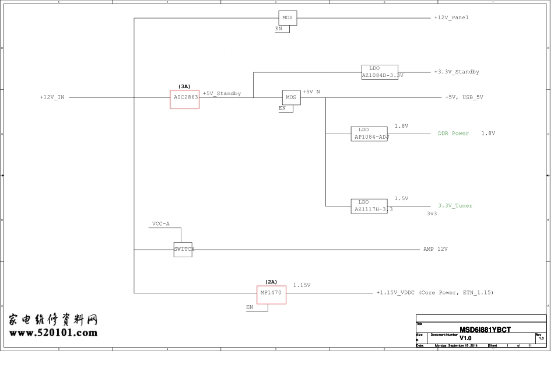Image resolution: width=554 pixels, height=392 pixels.
Task: Click the AZ1084D-3.3V LDO block
Action: point(380,72)
